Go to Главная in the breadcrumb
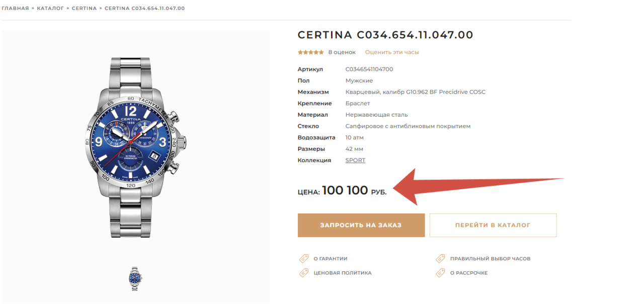The height and width of the screenshot is (304, 644). point(15,9)
